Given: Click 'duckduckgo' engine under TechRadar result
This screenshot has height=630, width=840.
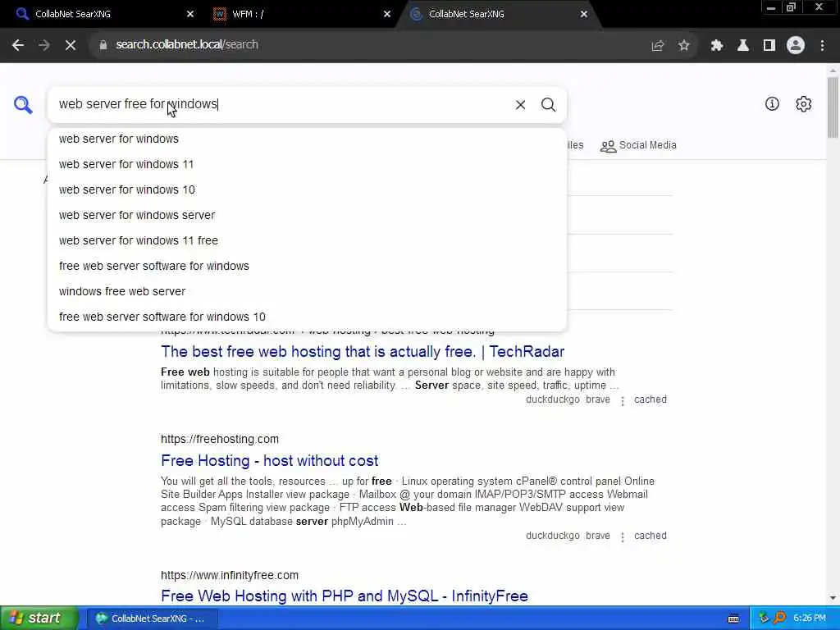Looking at the screenshot, I should click(x=552, y=399).
